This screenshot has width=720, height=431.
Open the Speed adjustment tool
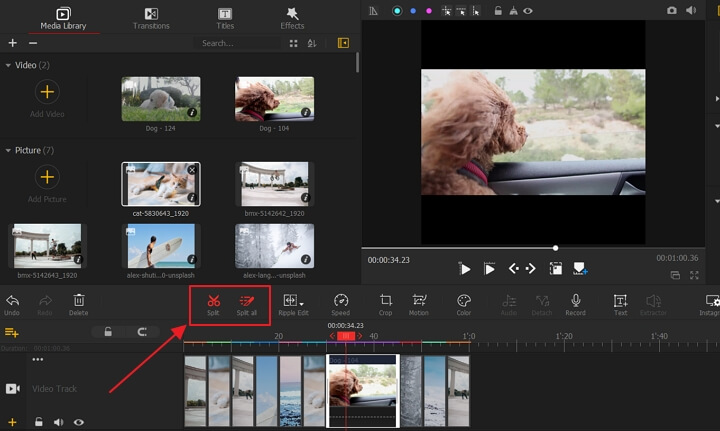[x=341, y=300]
